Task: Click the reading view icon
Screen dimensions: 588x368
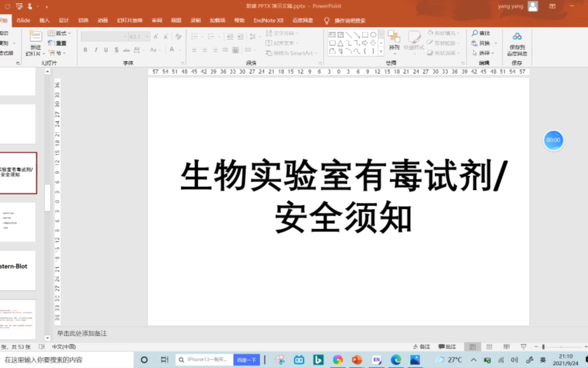Action: [506, 347]
